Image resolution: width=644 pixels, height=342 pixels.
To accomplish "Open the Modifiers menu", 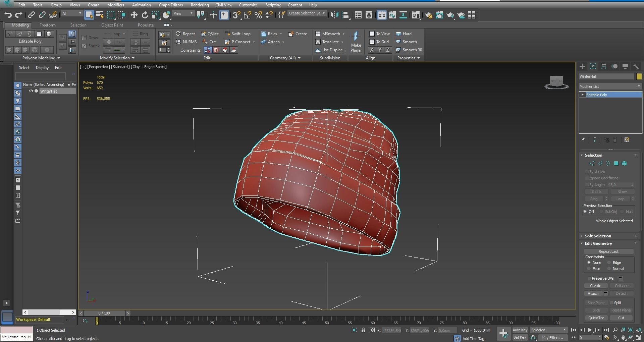I will click(115, 5).
